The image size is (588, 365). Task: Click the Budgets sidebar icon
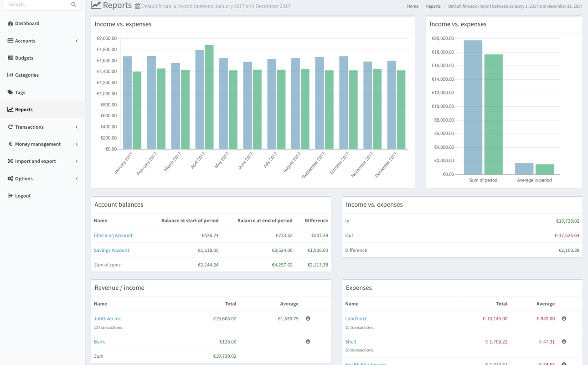(x=10, y=58)
